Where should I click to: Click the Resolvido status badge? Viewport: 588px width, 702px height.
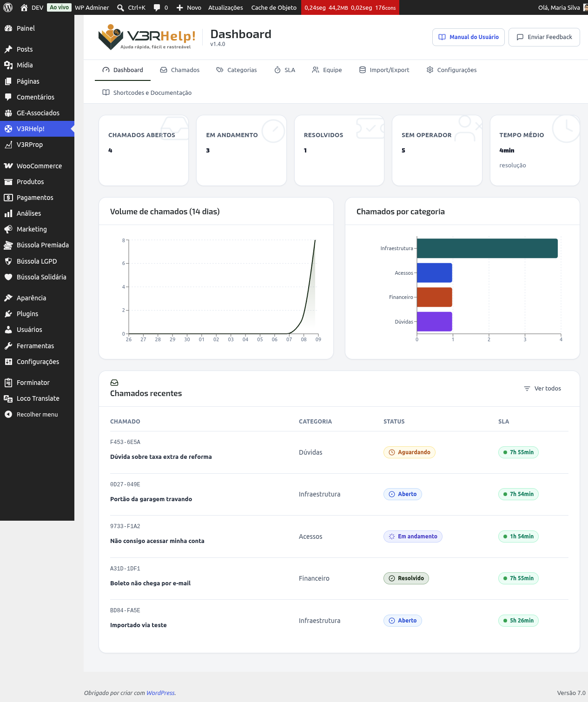click(x=406, y=578)
